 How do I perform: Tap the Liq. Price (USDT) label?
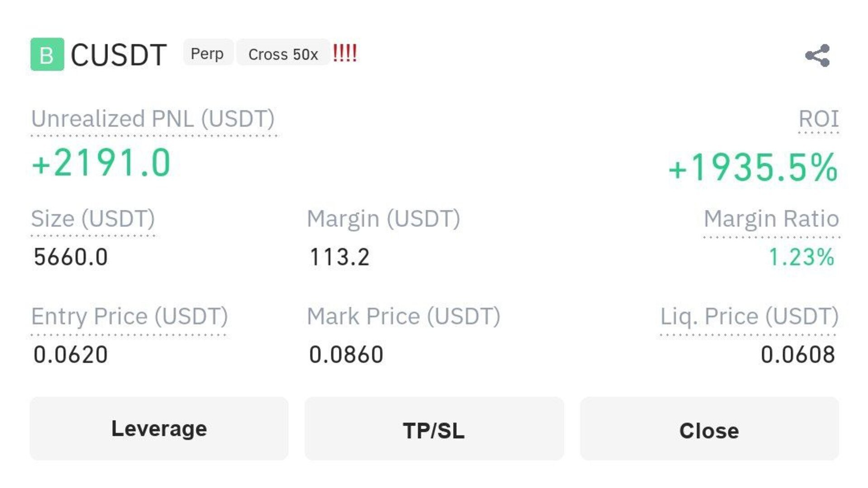tap(749, 316)
